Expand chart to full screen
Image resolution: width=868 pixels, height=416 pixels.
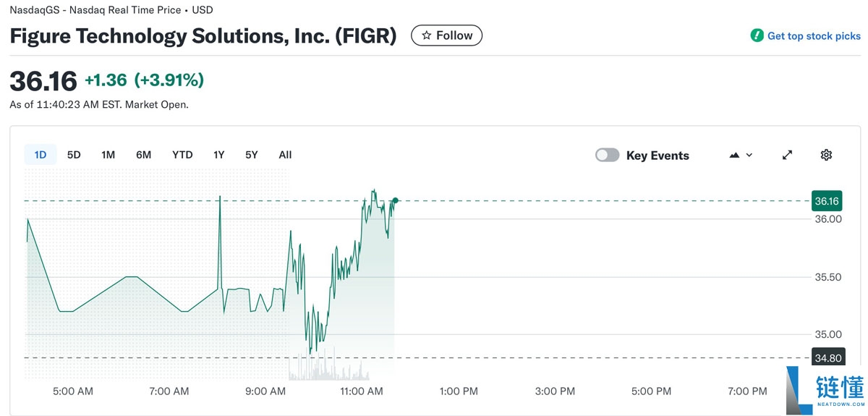[x=788, y=155]
